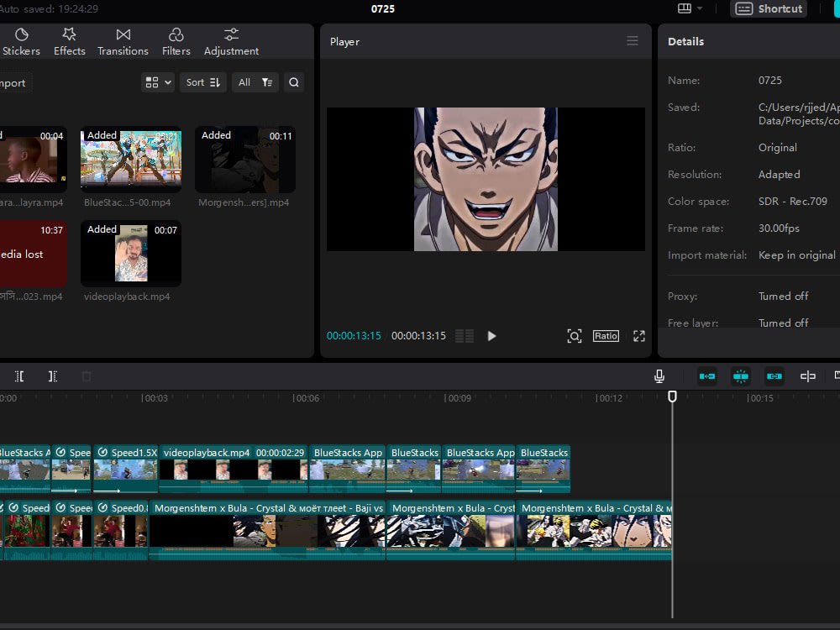This screenshot has height=630, width=840.
Task: Select the red media lost clip thumbnail
Action: [x=34, y=254]
